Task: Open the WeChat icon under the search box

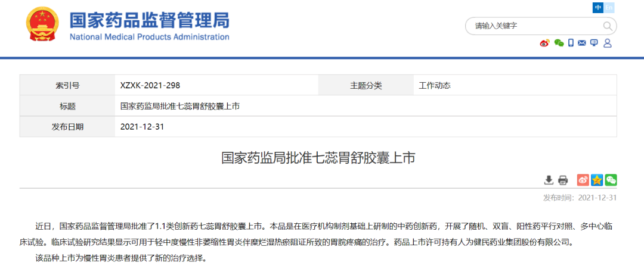Action: pos(559,43)
